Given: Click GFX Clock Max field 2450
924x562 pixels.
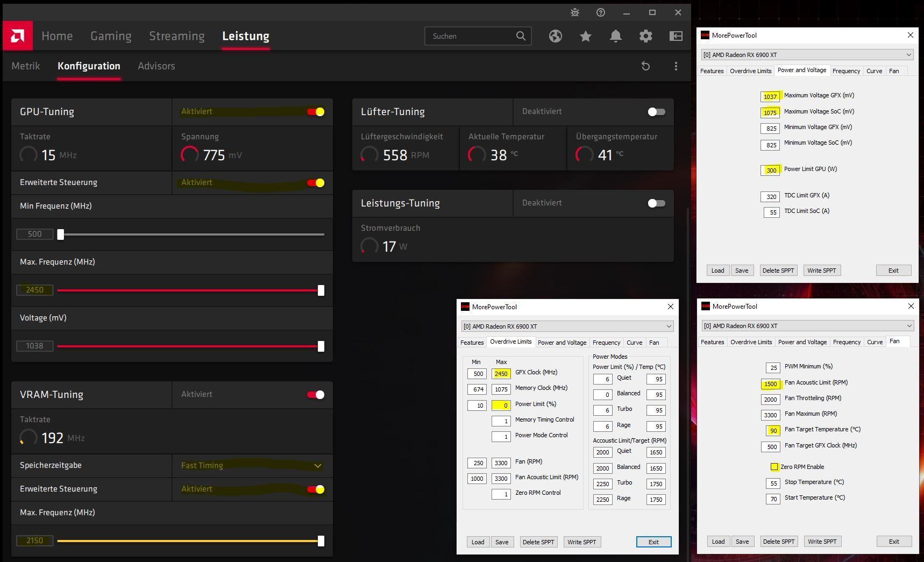Looking at the screenshot, I should tap(501, 374).
